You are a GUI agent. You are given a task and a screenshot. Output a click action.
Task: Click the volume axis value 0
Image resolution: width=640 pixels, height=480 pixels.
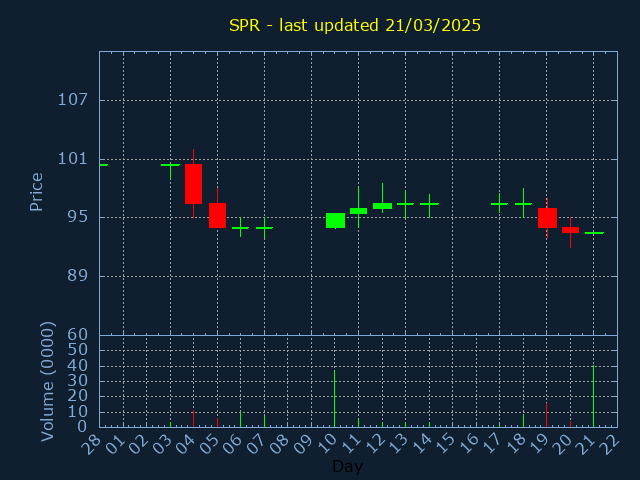(x=82, y=427)
